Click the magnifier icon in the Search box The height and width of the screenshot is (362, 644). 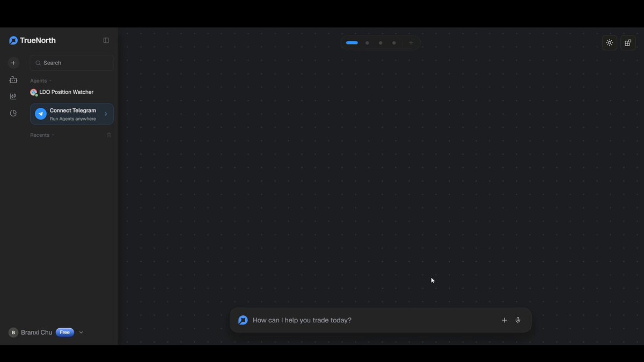click(38, 63)
